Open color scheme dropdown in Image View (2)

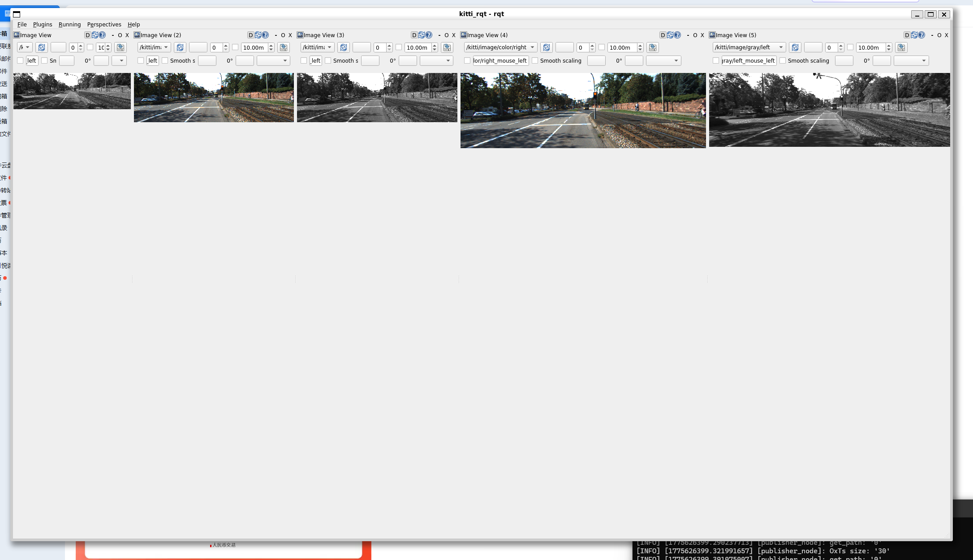point(273,60)
